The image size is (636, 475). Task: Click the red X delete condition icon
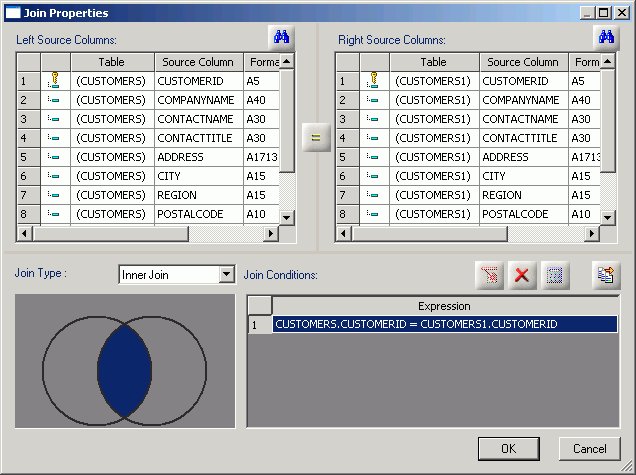click(521, 276)
